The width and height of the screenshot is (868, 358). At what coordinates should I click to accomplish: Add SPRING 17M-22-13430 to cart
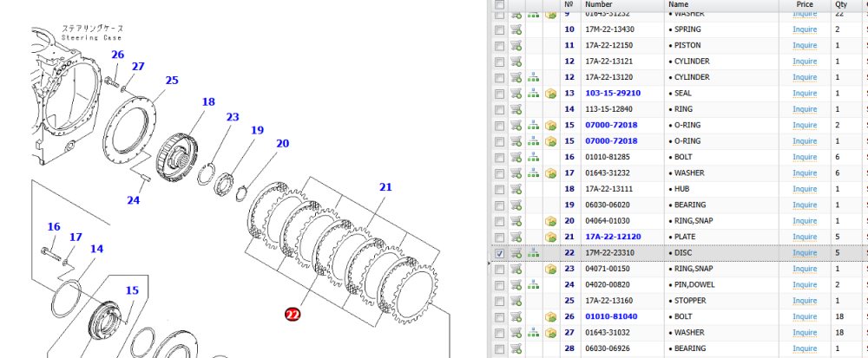coord(516,29)
